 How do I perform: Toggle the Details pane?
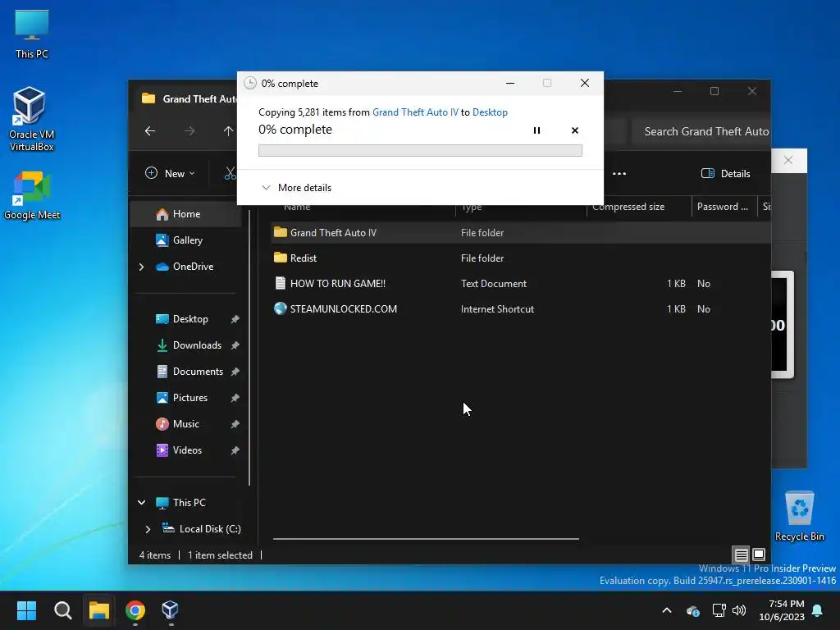click(726, 173)
